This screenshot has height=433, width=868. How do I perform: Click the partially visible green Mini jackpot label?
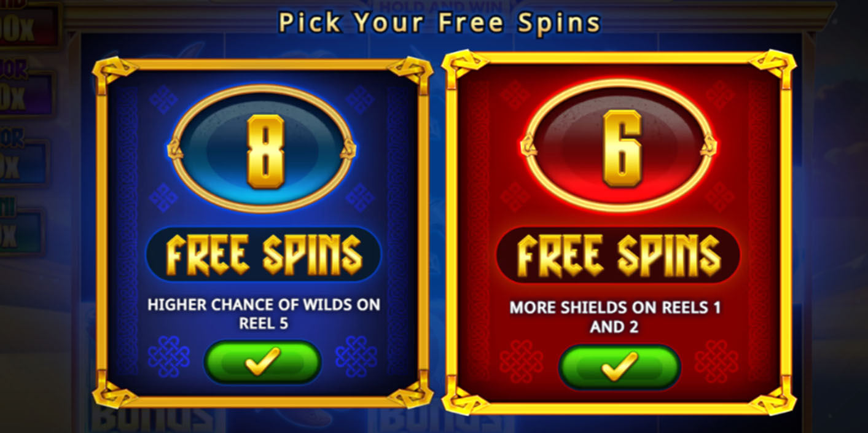[20, 230]
